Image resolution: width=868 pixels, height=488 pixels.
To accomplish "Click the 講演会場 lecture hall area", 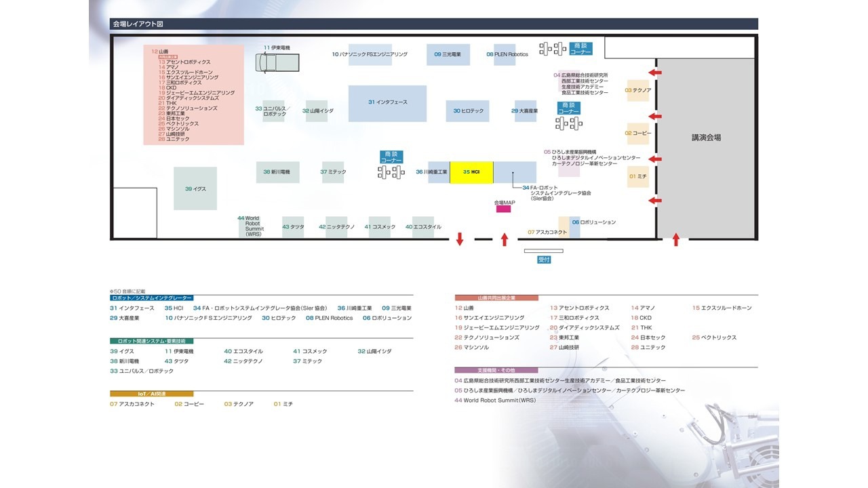I will tap(706, 138).
